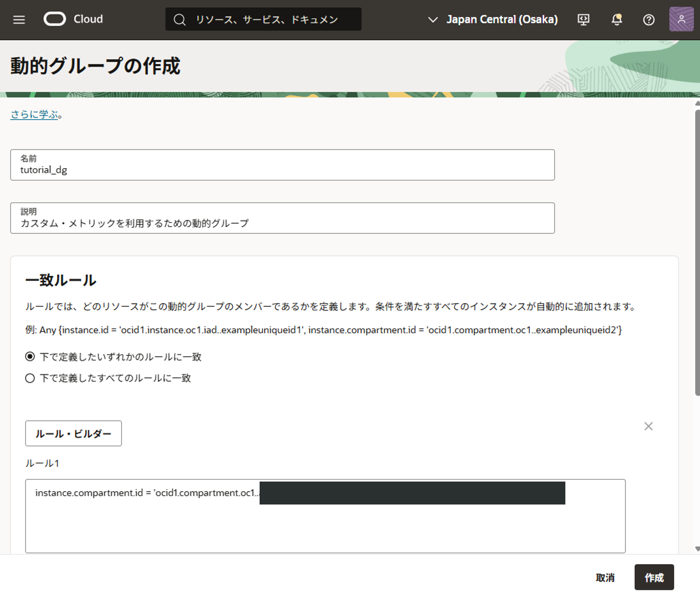The width and height of the screenshot is (700, 601).
Task: Select '下で定義したいずれかのルールに一致' radio option
Action: pos(30,357)
